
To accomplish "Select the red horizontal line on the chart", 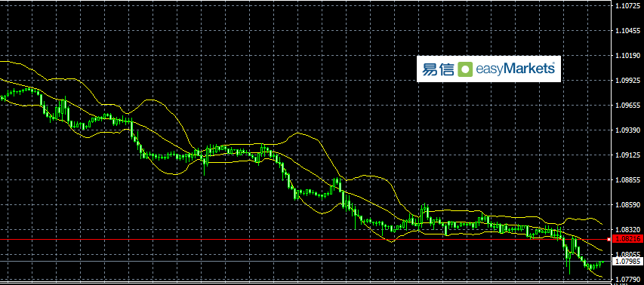I will point(304,239).
